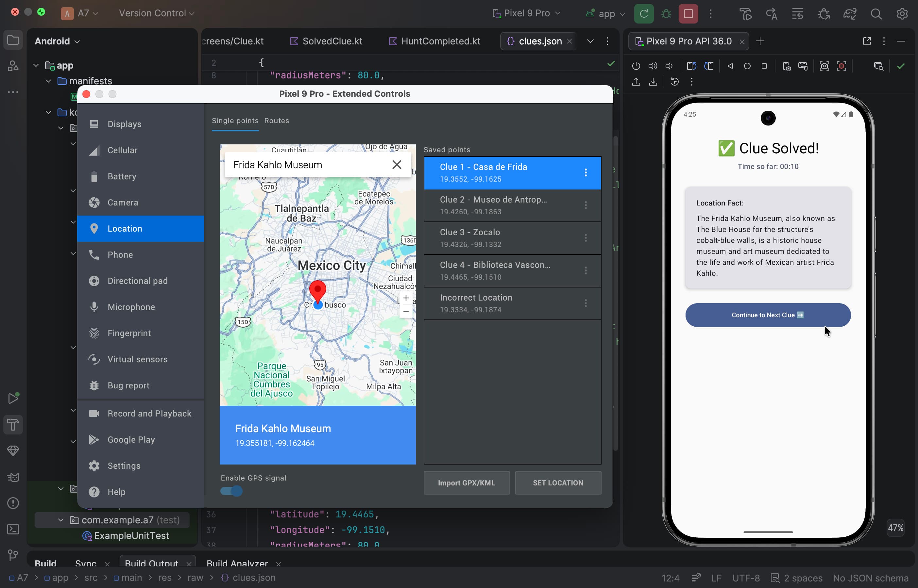The image size is (918, 588).
Task: Zoom out on the location map
Action: click(406, 312)
